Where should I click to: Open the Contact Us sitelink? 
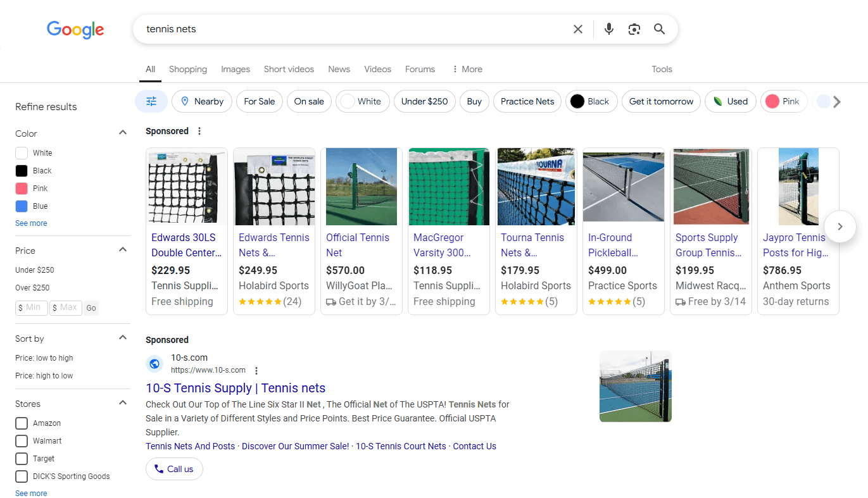coord(474,446)
